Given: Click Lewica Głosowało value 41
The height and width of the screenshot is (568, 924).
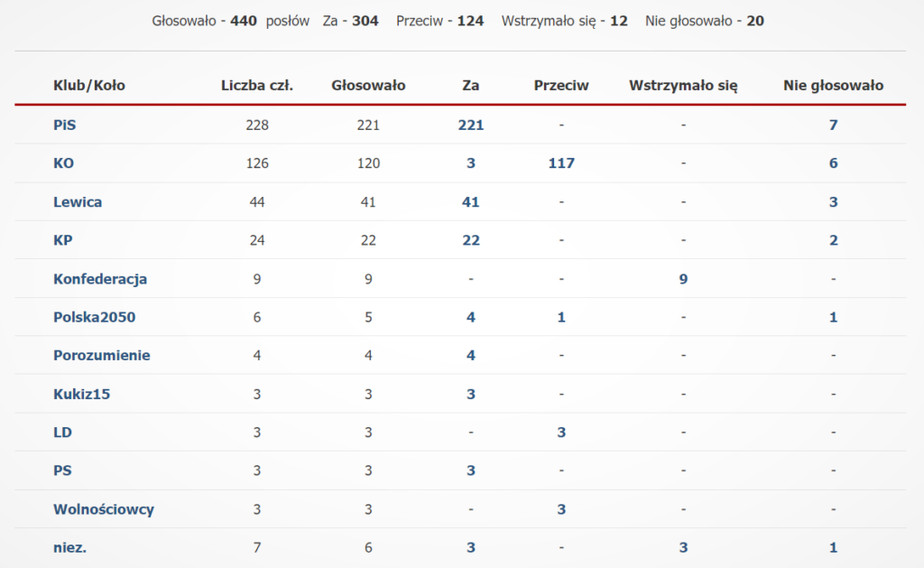Looking at the screenshot, I should coord(368,201).
